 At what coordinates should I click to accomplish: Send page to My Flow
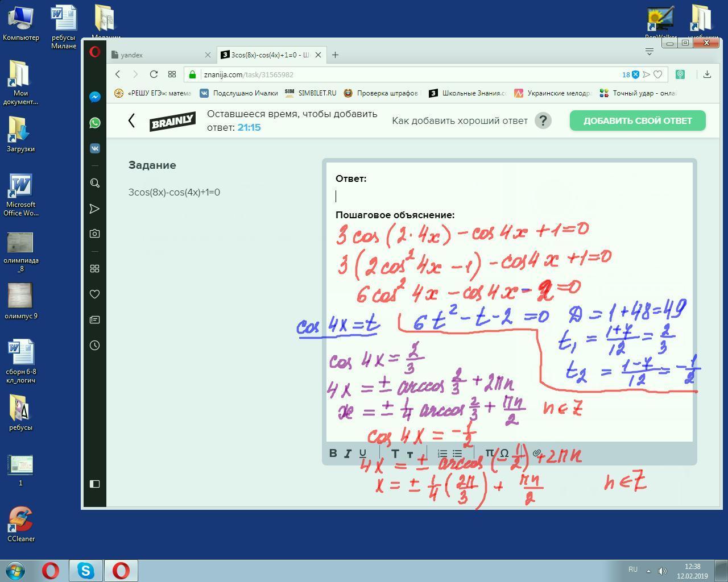[x=646, y=74]
